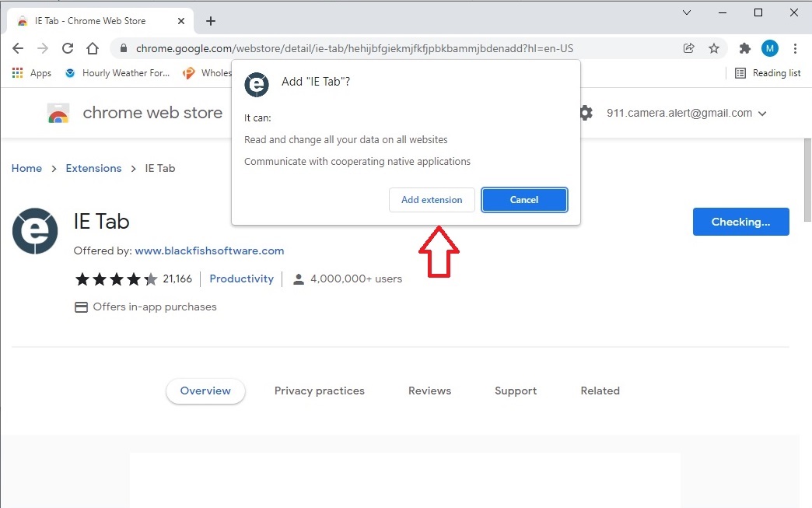Open the browser home page icon
This screenshot has height=508, width=812.
93,48
